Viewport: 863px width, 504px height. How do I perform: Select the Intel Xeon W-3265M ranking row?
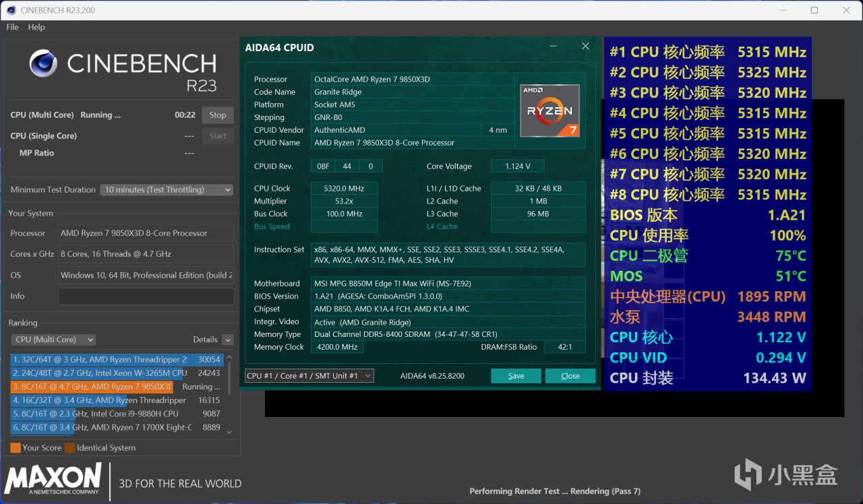pos(116,373)
